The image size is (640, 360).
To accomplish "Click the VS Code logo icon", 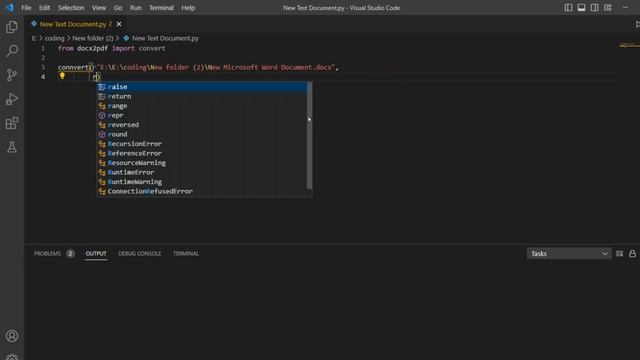I will pos(9,7).
